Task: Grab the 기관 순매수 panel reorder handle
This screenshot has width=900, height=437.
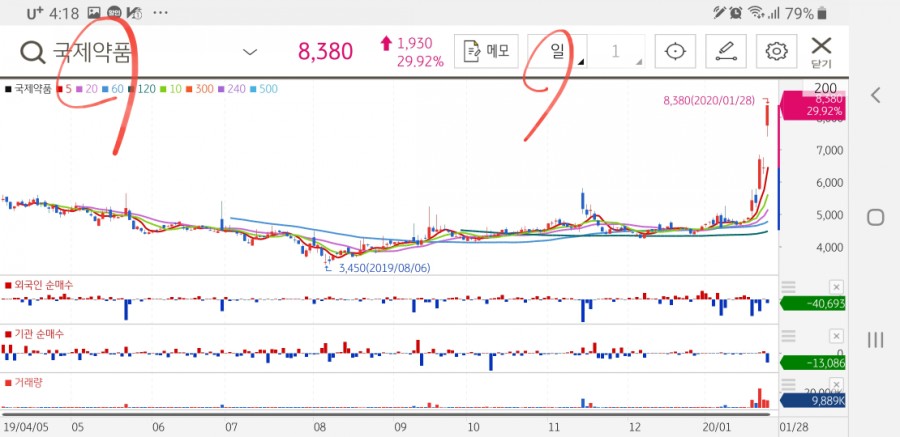Action: tap(789, 336)
